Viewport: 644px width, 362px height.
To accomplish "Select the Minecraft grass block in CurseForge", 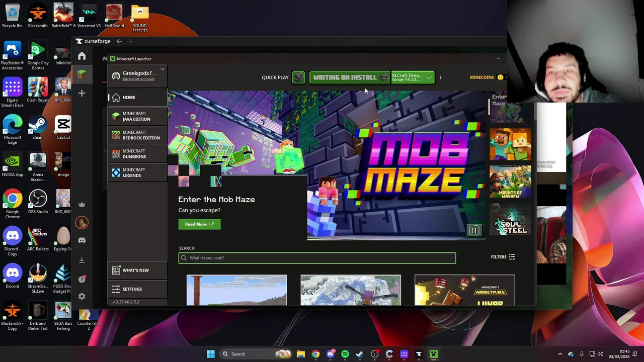I will click(82, 74).
